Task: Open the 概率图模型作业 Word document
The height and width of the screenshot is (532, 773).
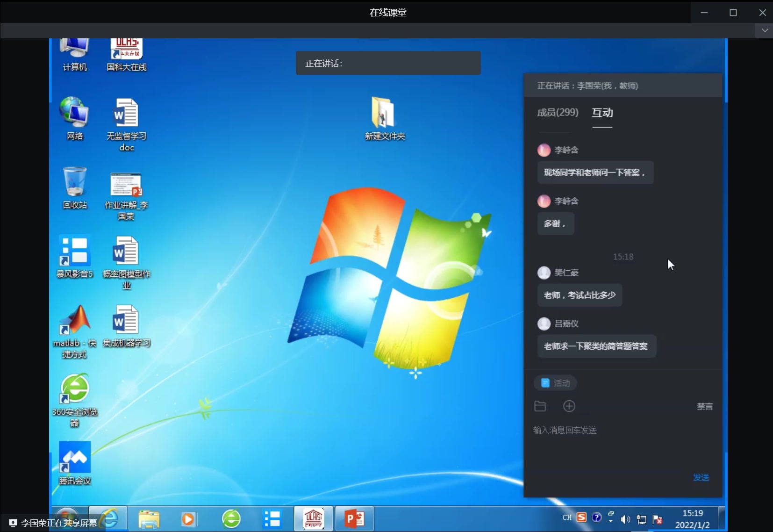Action: pos(126,263)
